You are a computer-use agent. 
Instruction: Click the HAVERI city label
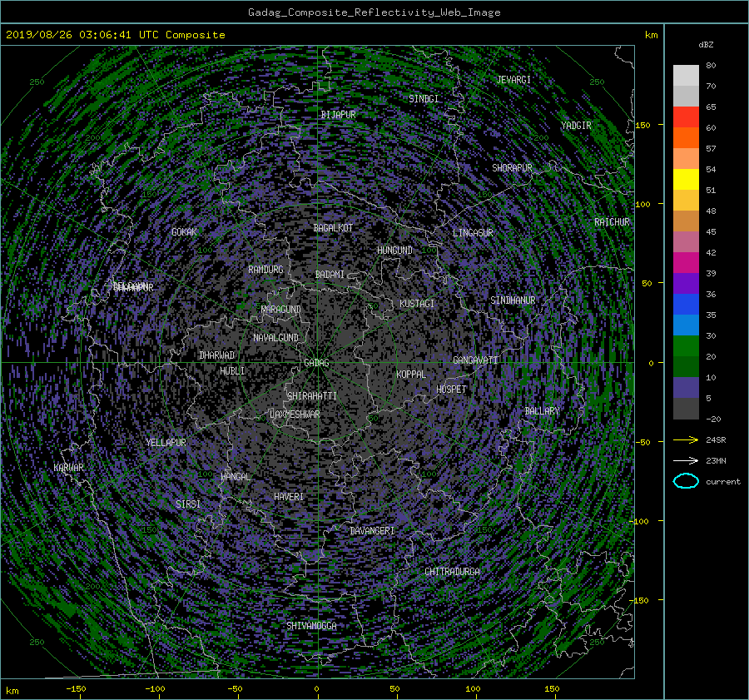point(289,498)
